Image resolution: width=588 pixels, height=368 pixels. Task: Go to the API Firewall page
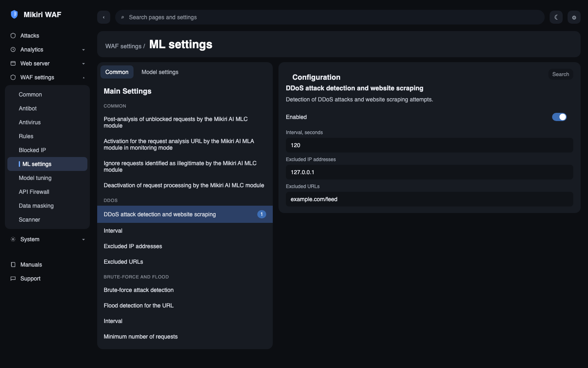click(x=47, y=192)
